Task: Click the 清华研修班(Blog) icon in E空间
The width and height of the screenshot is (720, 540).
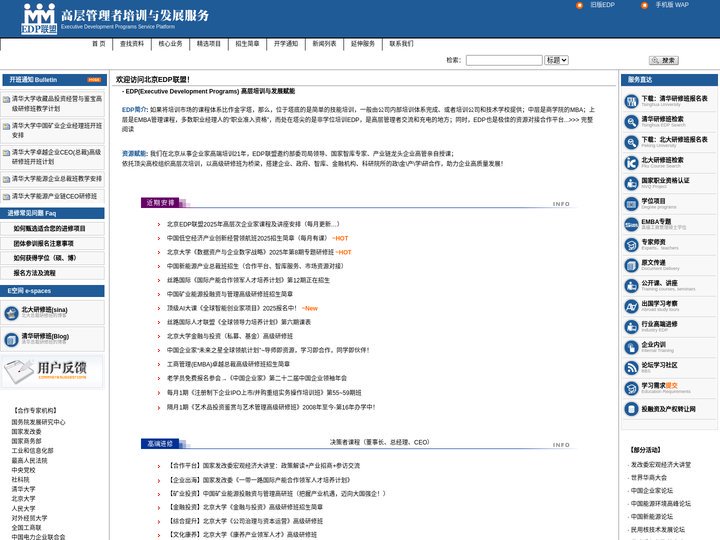Action: [x=11, y=340]
